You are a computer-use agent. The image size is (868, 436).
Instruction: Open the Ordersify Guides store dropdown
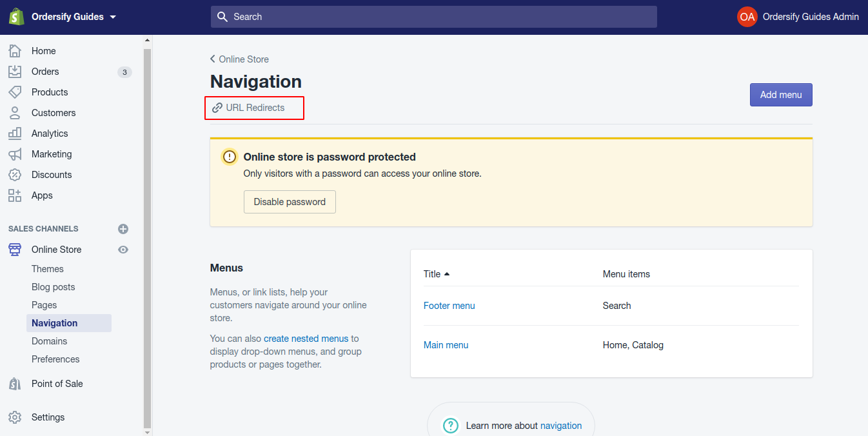(x=74, y=17)
